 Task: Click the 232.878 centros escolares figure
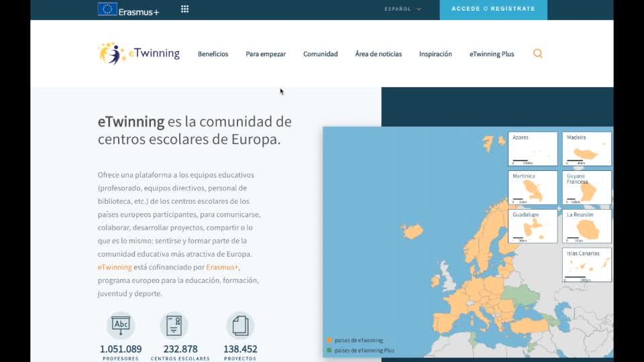[180, 349]
